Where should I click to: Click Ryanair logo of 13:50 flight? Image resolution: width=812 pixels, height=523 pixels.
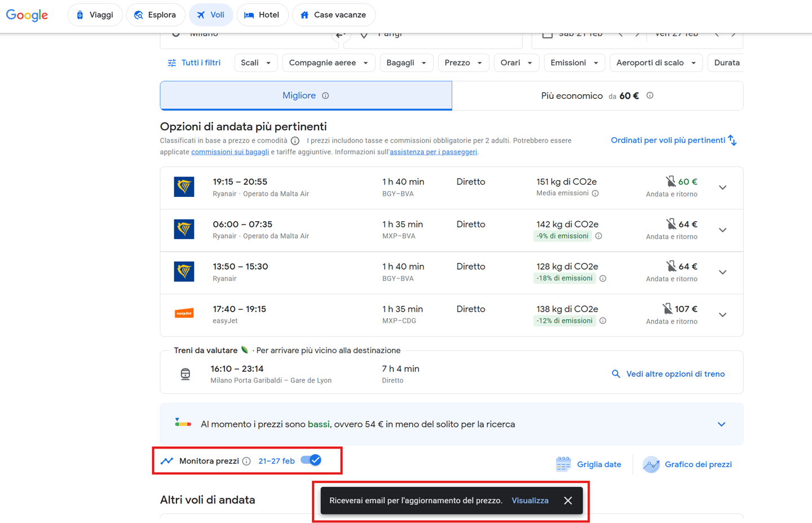(x=184, y=271)
